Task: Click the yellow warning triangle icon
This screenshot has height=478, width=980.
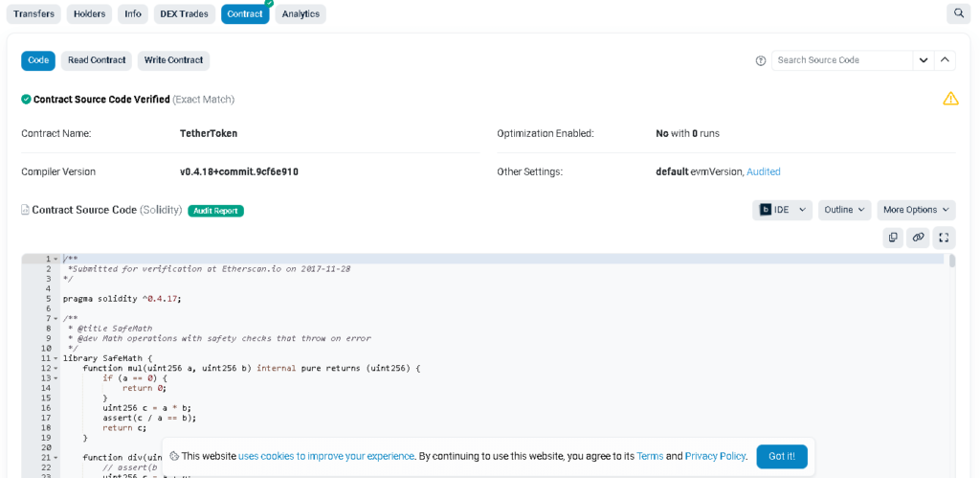Action: tap(950, 99)
